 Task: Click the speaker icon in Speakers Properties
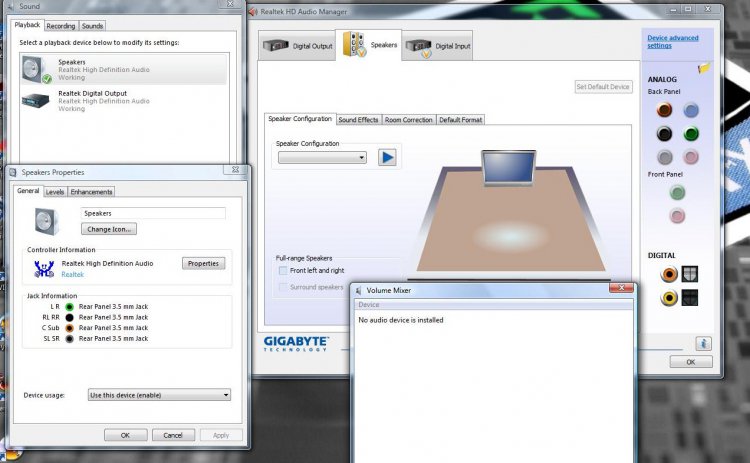tap(46, 221)
